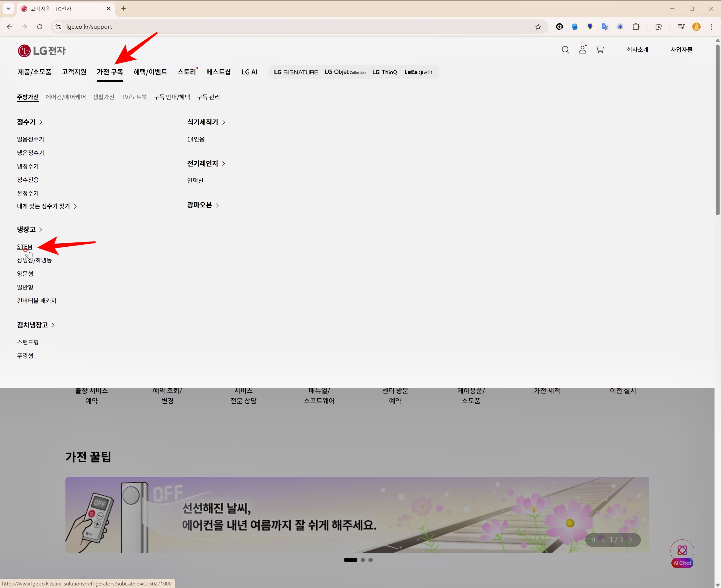The height and width of the screenshot is (588, 721).
Task: Click STEM refrigerator link
Action: click(25, 247)
